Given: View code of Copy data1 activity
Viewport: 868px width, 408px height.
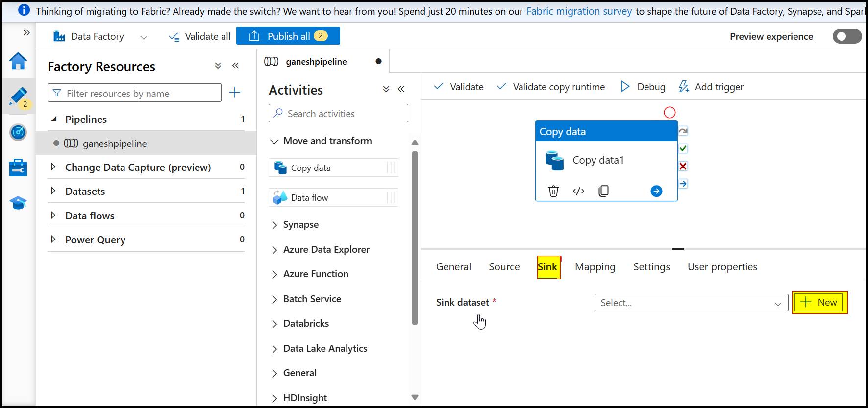Looking at the screenshot, I should [578, 191].
